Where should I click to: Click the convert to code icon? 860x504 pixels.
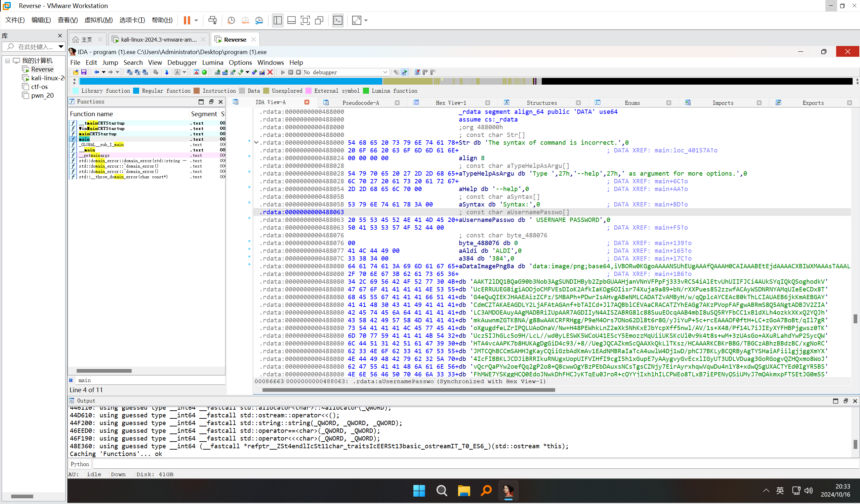(x=217, y=72)
